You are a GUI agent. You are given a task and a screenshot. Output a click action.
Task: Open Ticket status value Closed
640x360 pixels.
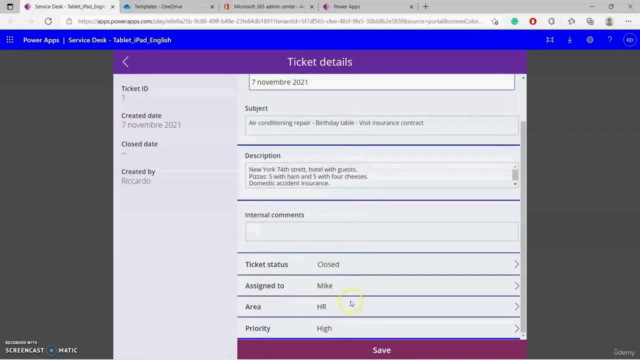pyautogui.click(x=328, y=264)
